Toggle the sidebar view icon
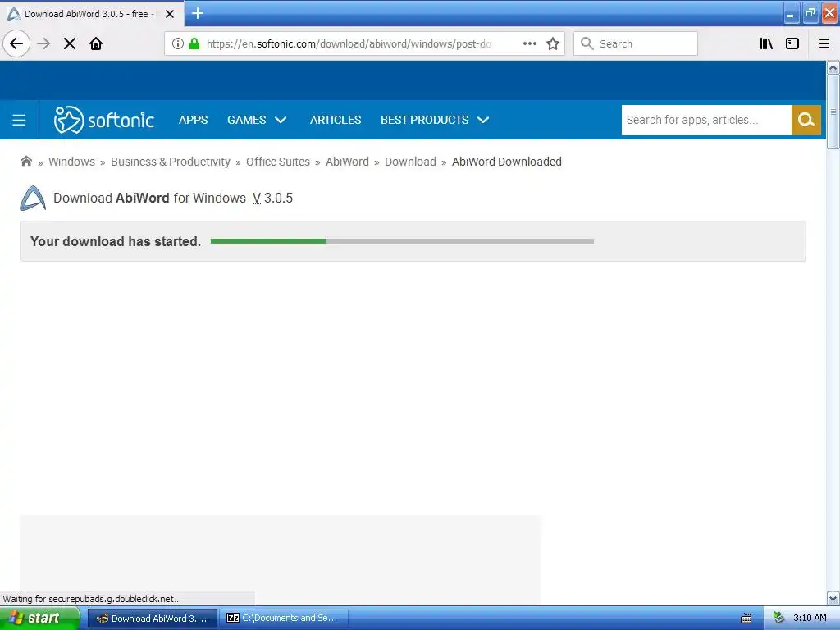This screenshot has width=840, height=630. [x=792, y=43]
